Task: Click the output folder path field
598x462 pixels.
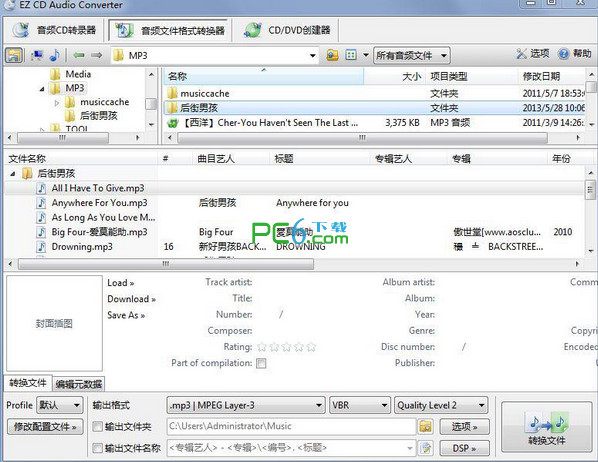Action: [291, 427]
